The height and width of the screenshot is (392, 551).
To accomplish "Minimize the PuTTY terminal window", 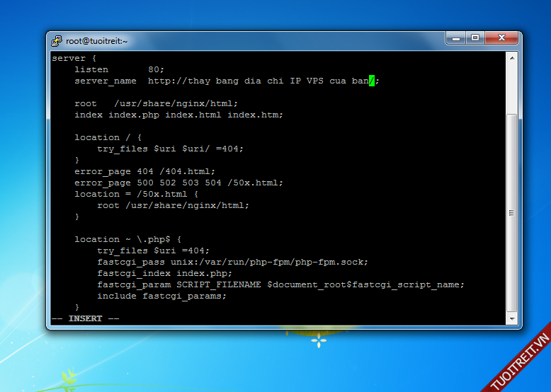I will coord(456,38).
